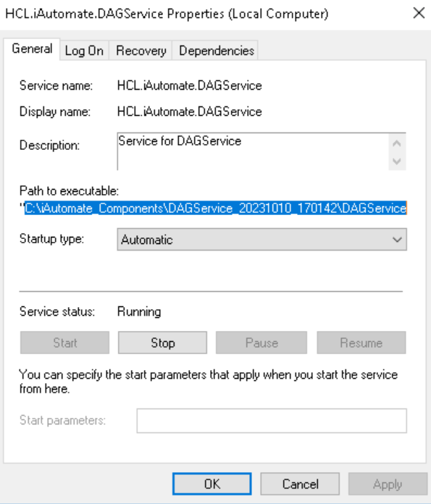Image resolution: width=431 pixels, height=504 pixels.
Task: Click the highlighted executable path text
Action: (x=216, y=208)
